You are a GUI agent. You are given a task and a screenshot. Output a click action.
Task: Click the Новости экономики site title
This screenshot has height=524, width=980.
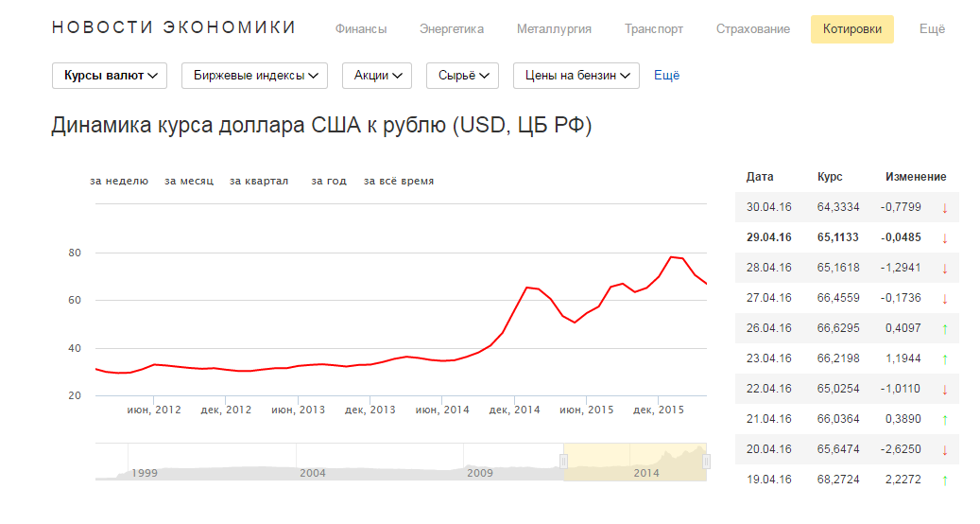pyautogui.click(x=174, y=27)
